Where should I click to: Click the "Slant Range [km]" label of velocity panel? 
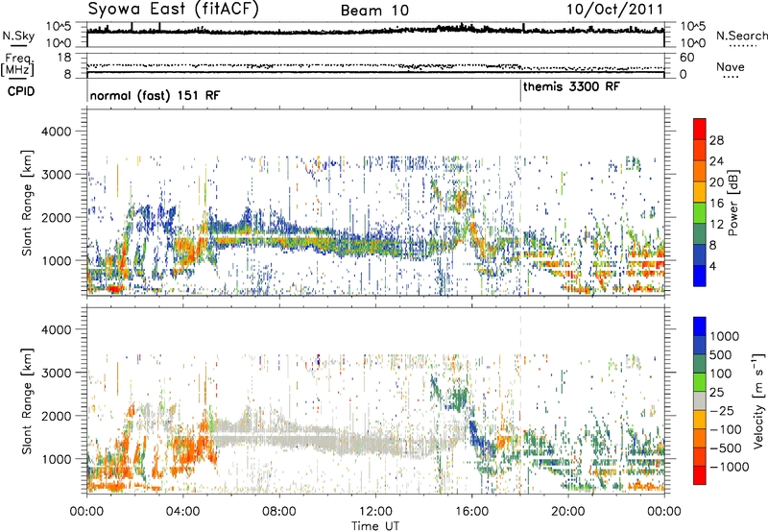(27, 401)
